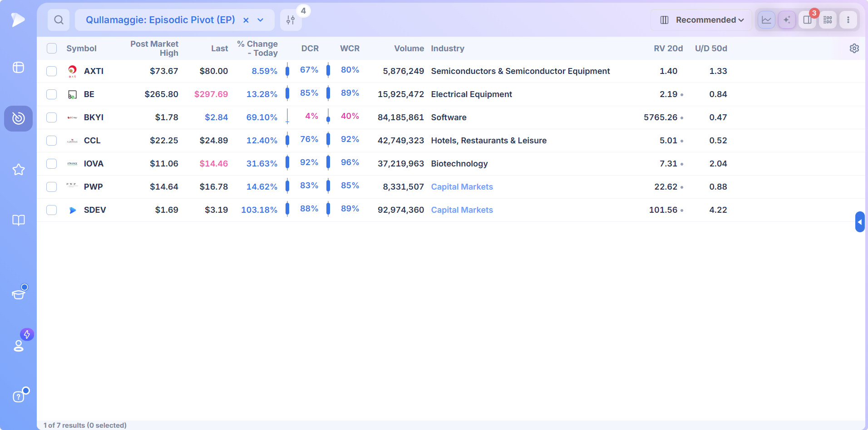Sort by the U/D 50d column header
Viewport: 868px width, 430px height.
pyautogui.click(x=711, y=49)
